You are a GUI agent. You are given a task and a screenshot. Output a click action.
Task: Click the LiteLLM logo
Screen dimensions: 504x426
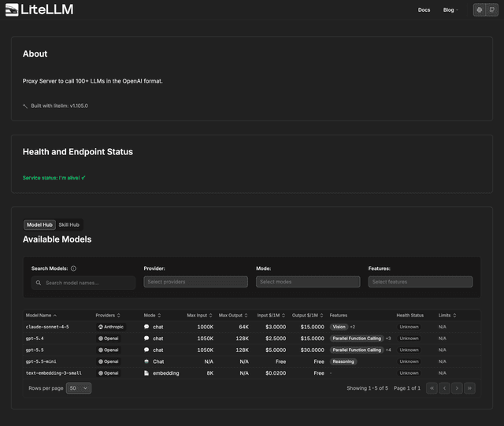click(x=39, y=9)
